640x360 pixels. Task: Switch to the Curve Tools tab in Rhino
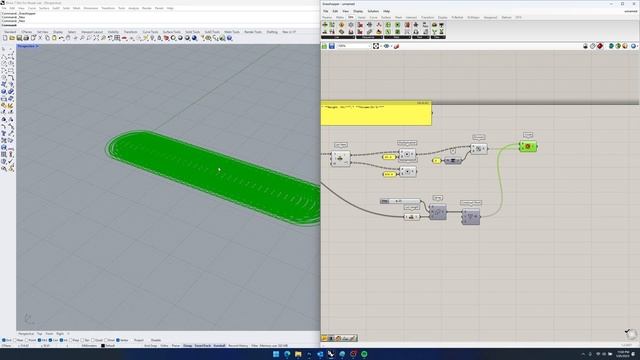click(150, 32)
